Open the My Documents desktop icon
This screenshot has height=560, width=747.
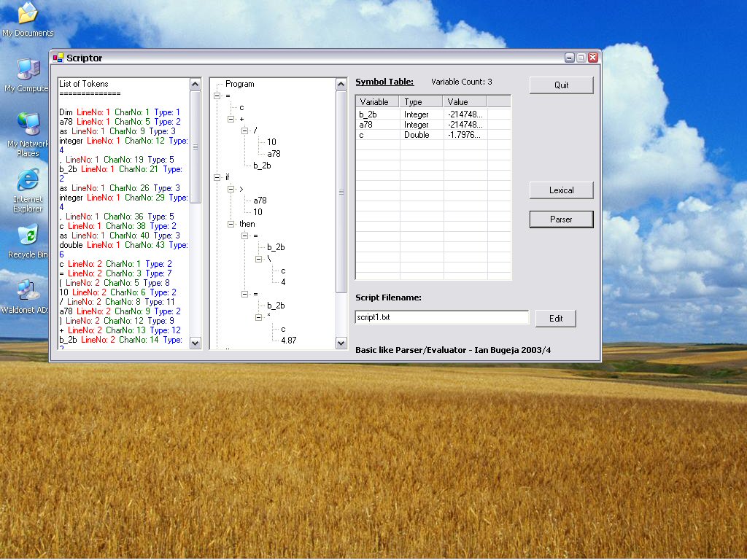[28, 19]
